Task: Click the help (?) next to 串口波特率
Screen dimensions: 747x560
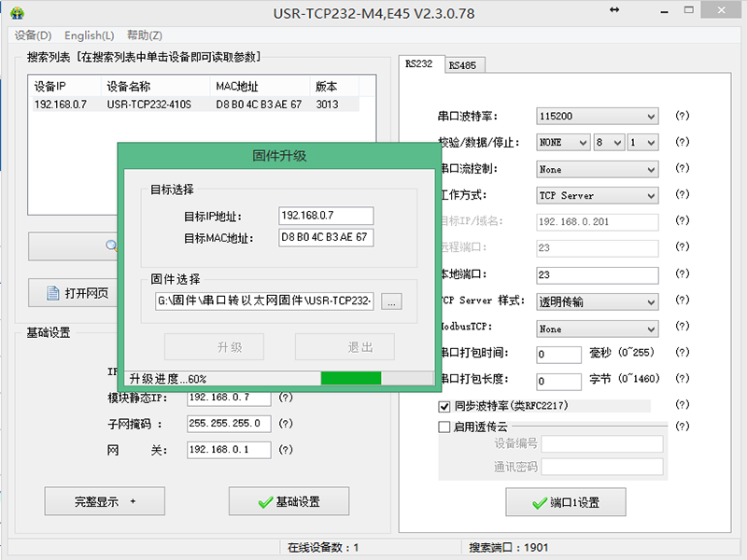Action: click(x=682, y=117)
